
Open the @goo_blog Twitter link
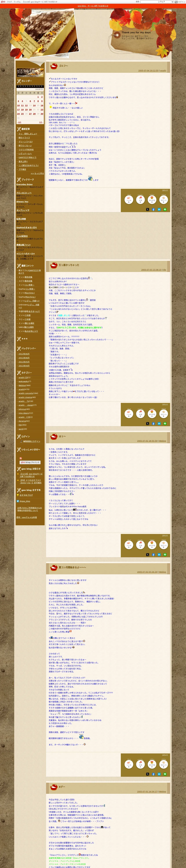point(25,501)
